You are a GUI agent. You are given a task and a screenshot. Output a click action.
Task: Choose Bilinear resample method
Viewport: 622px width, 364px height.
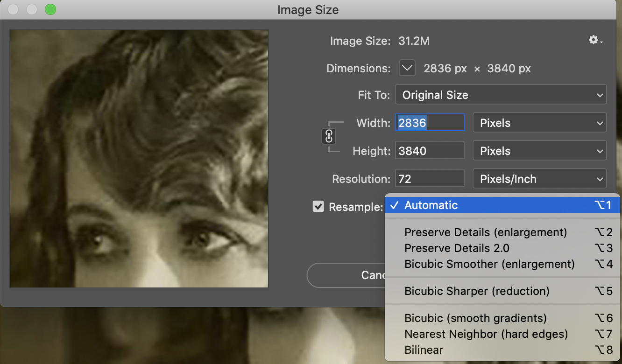tap(424, 350)
